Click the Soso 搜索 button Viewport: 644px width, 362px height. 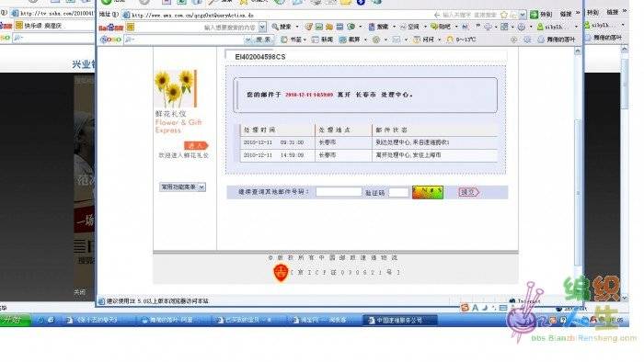(264, 40)
